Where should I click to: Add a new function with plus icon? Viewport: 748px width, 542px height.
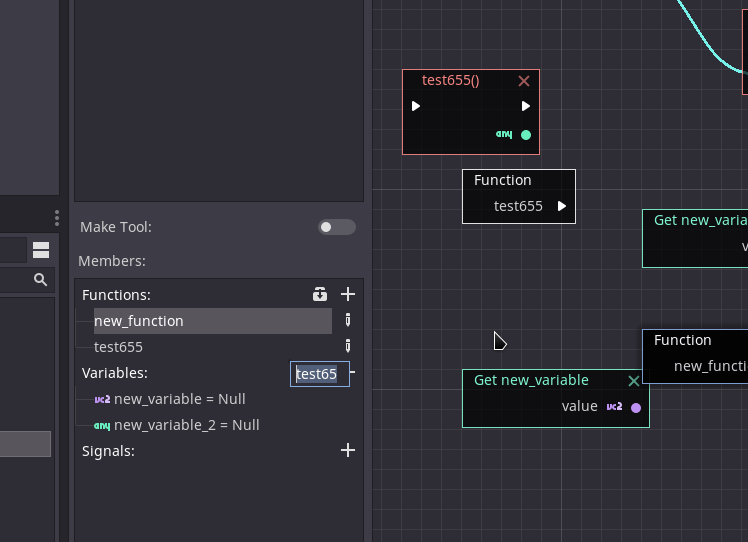(x=348, y=294)
